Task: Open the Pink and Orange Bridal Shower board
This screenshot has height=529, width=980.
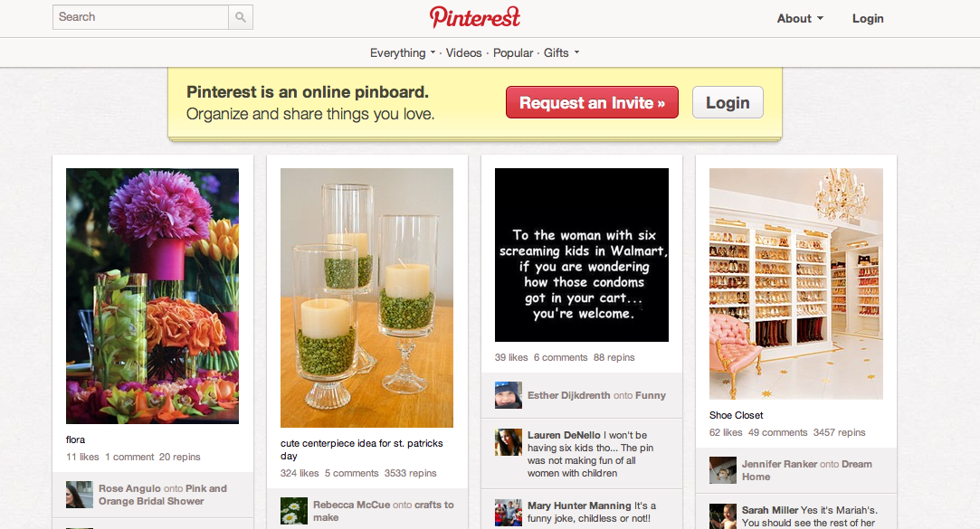Action: click(x=163, y=495)
